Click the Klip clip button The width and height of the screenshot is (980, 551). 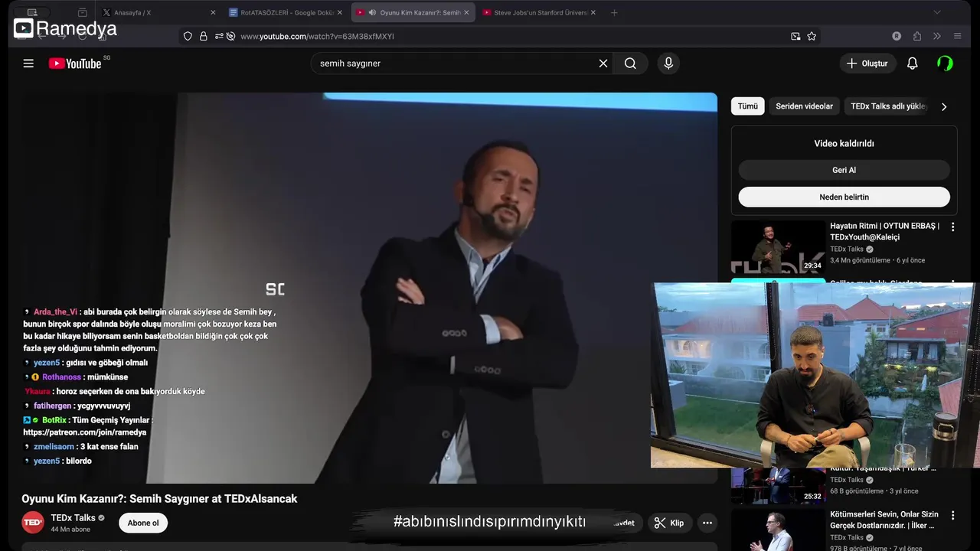tap(669, 523)
